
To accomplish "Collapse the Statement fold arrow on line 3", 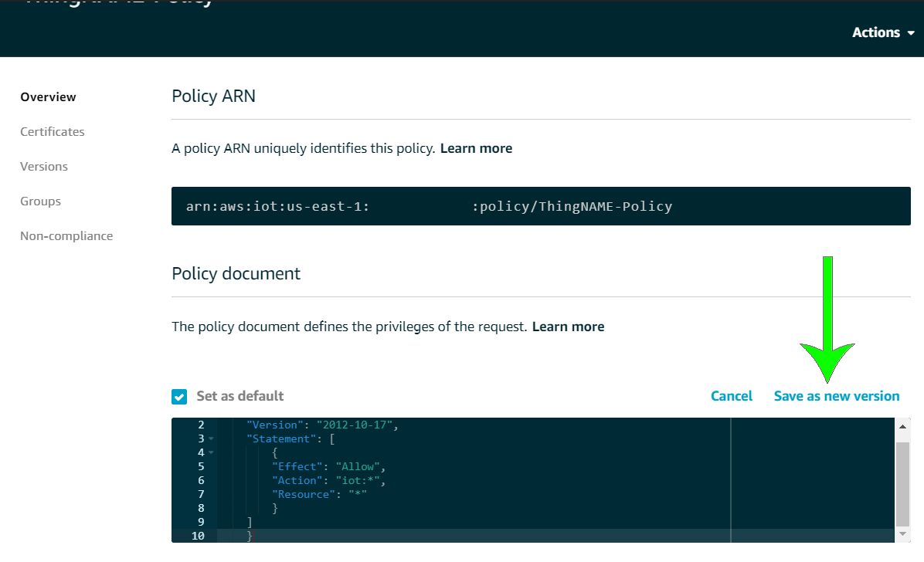I will 211,439.
